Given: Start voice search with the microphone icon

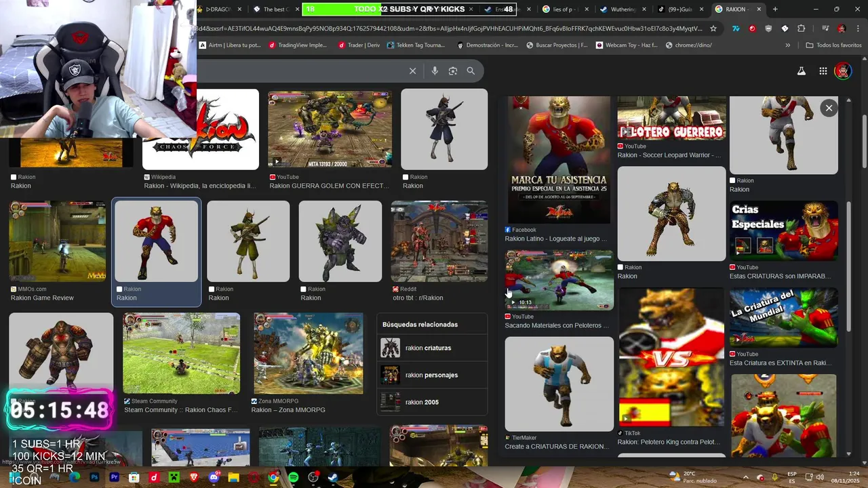Looking at the screenshot, I should [435, 71].
